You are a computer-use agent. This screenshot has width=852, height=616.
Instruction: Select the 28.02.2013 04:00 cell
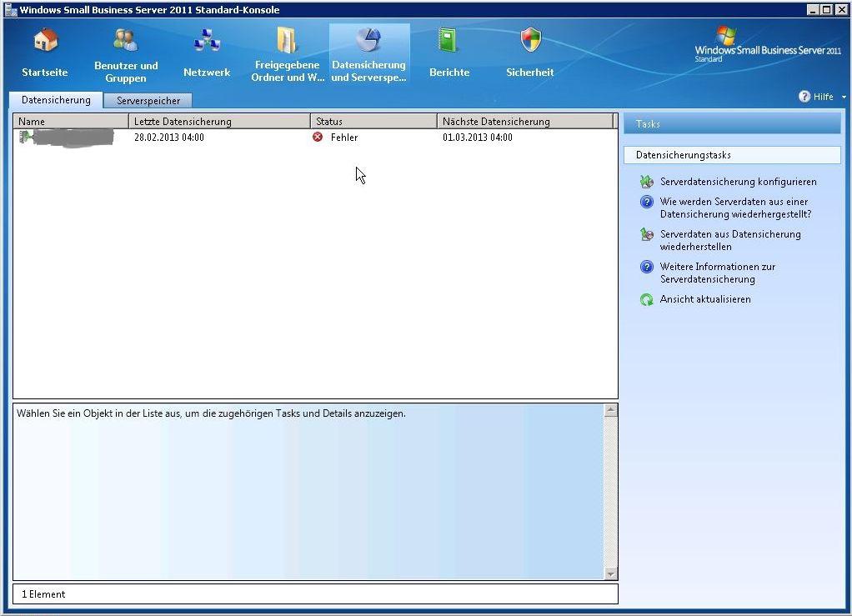(x=169, y=138)
